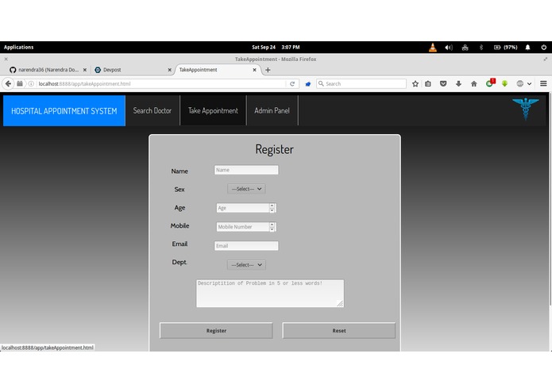
Task: Open the notifications bell icon
Action: pos(527,47)
